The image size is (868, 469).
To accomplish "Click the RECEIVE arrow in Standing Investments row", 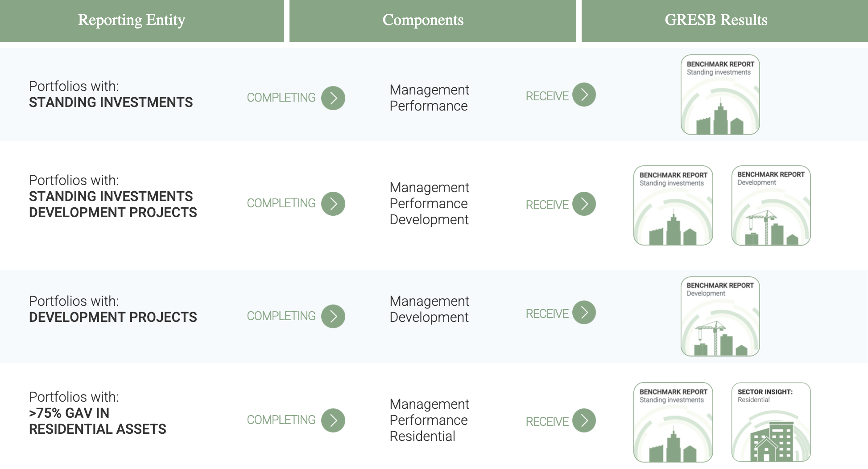I will click(584, 95).
